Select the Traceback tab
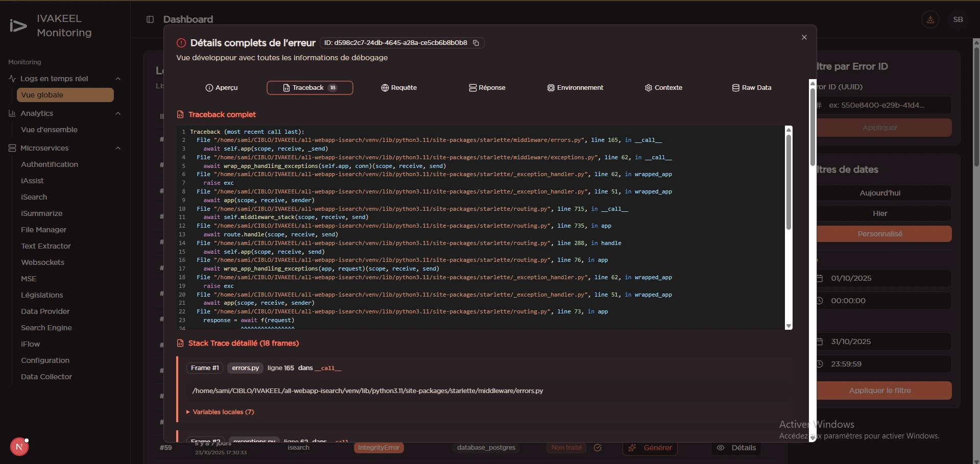The height and width of the screenshot is (464, 980). pos(310,88)
